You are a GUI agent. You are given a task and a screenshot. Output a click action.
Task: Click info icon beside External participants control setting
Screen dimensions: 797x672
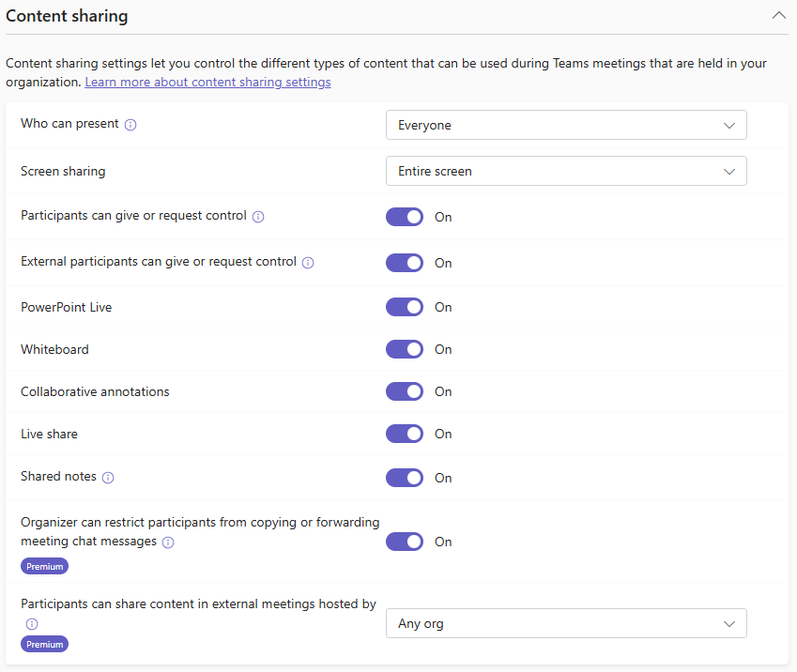coord(308,263)
